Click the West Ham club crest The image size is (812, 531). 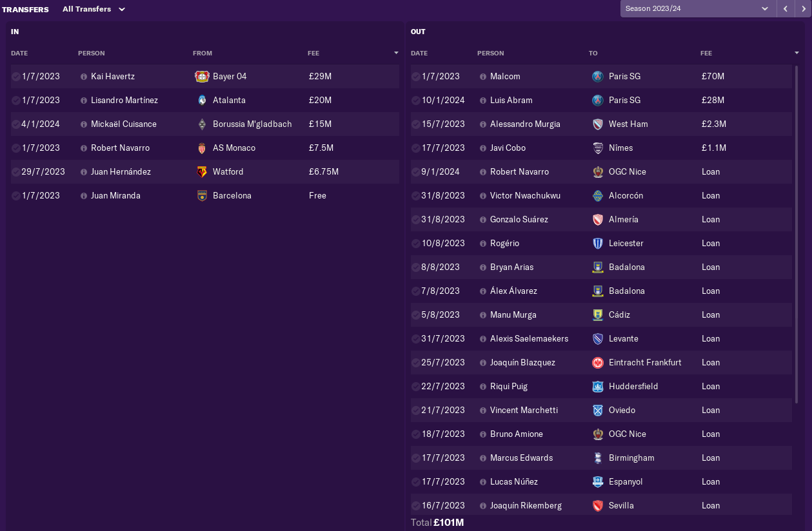click(598, 124)
